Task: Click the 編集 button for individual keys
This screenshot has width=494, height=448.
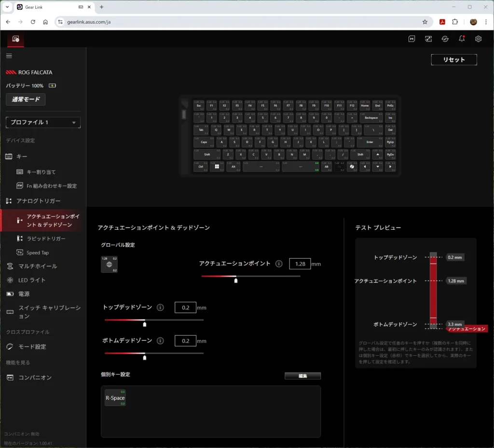Action: 302,376
